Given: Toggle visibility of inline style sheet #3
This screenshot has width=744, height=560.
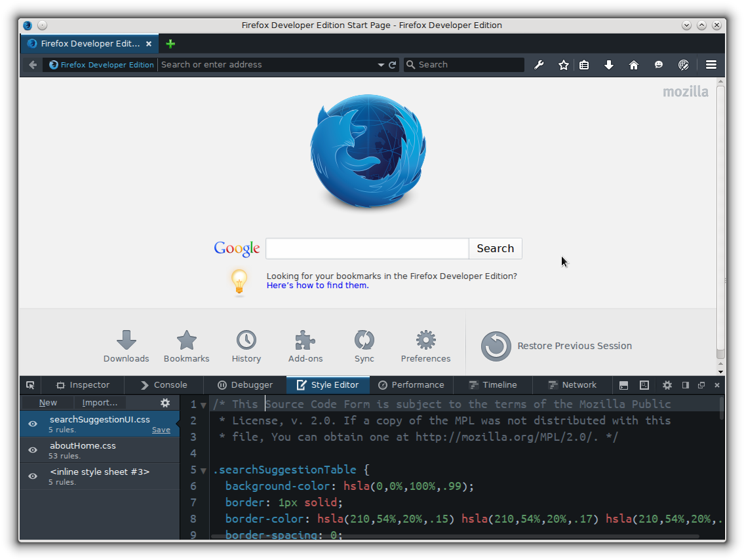Looking at the screenshot, I should point(33,476).
